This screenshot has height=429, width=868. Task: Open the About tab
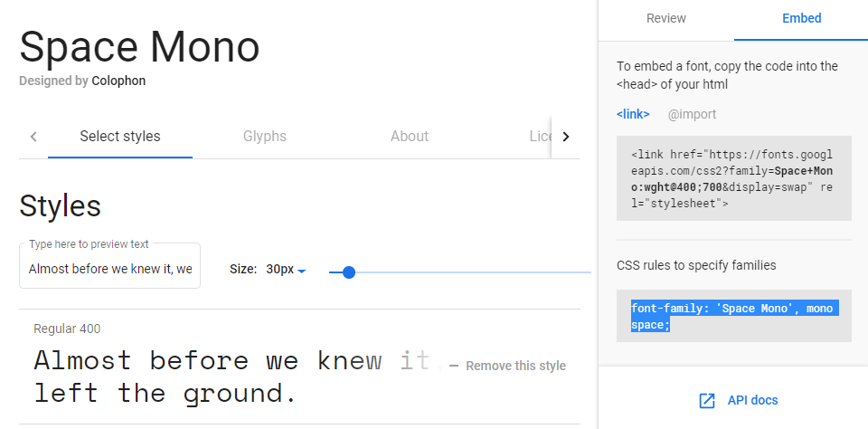pos(409,137)
